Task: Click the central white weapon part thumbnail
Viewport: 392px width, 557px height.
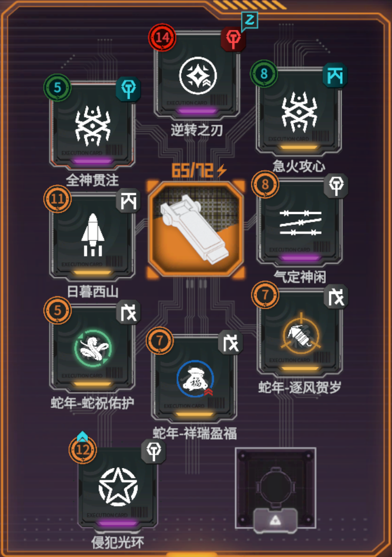Action: (196, 230)
